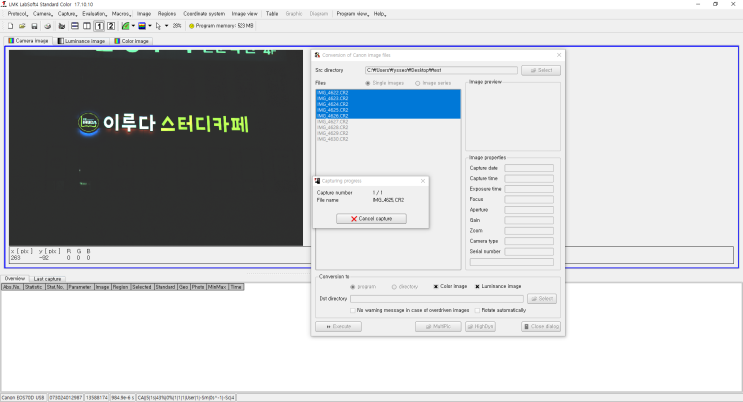
Task: Click the Src directory path field
Action: [441, 70]
